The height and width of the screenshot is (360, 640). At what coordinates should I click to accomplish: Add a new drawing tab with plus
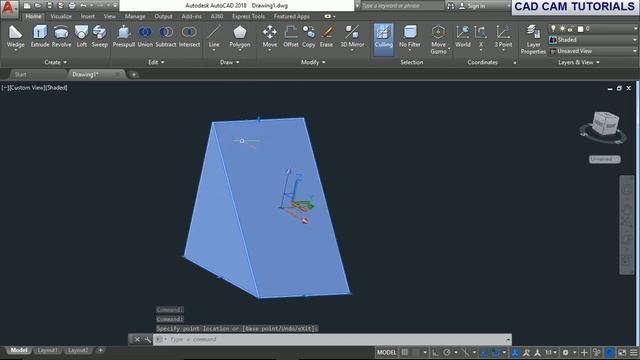(133, 75)
